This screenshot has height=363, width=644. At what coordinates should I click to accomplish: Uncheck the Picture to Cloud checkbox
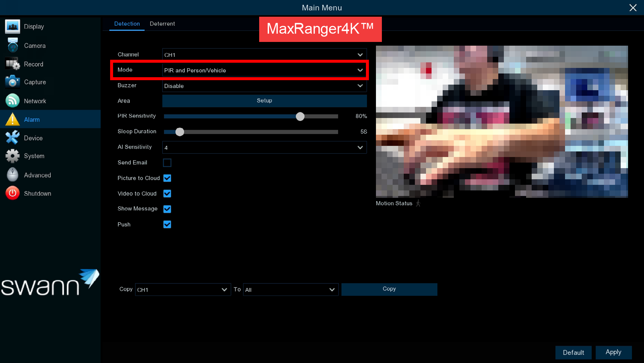click(x=167, y=178)
